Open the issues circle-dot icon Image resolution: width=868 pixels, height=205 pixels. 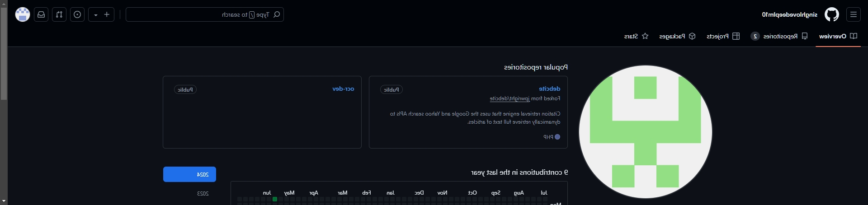pos(77,14)
